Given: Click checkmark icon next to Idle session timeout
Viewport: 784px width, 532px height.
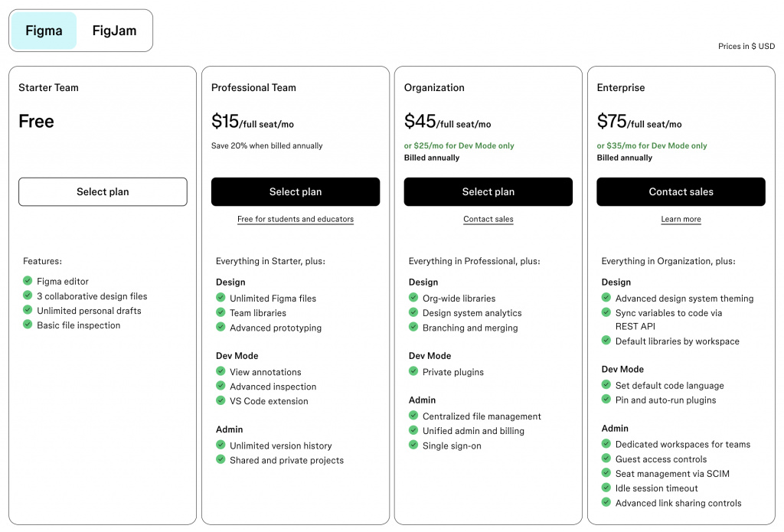Looking at the screenshot, I should [x=606, y=488].
